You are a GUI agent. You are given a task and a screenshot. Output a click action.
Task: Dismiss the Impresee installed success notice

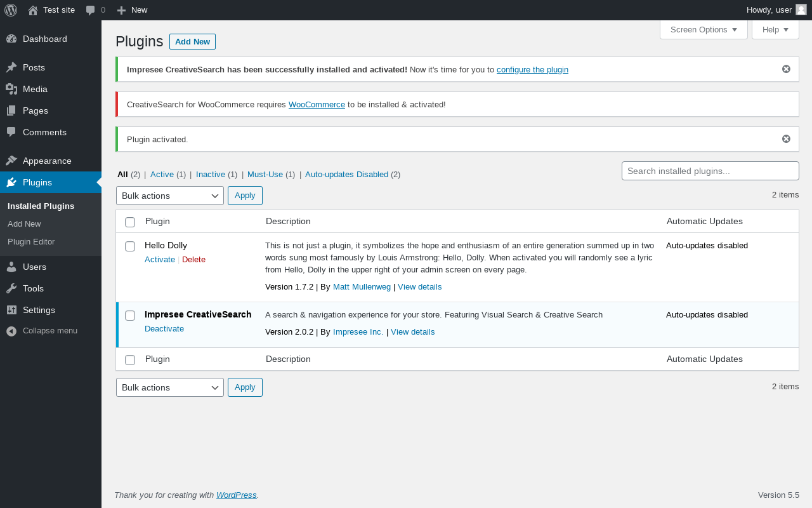(x=786, y=69)
